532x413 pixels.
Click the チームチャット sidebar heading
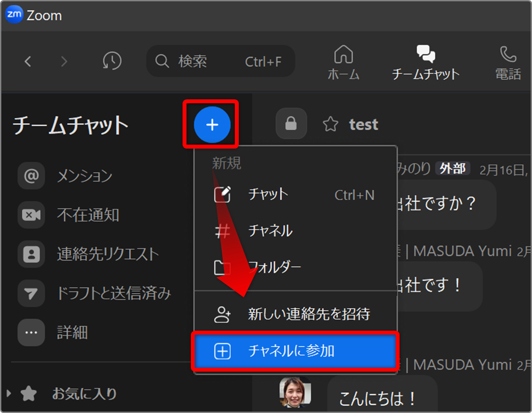(x=71, y=125)
